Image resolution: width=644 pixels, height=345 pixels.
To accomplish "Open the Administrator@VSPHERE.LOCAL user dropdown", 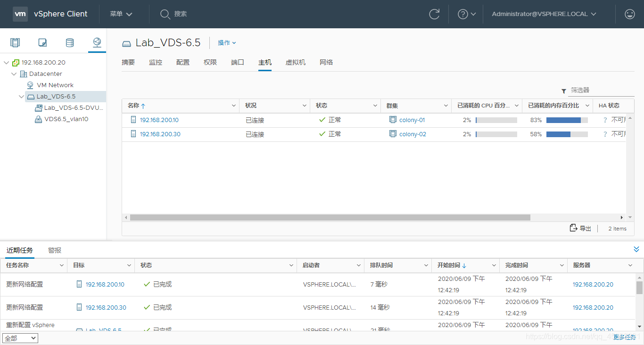I will coord(544,14).
